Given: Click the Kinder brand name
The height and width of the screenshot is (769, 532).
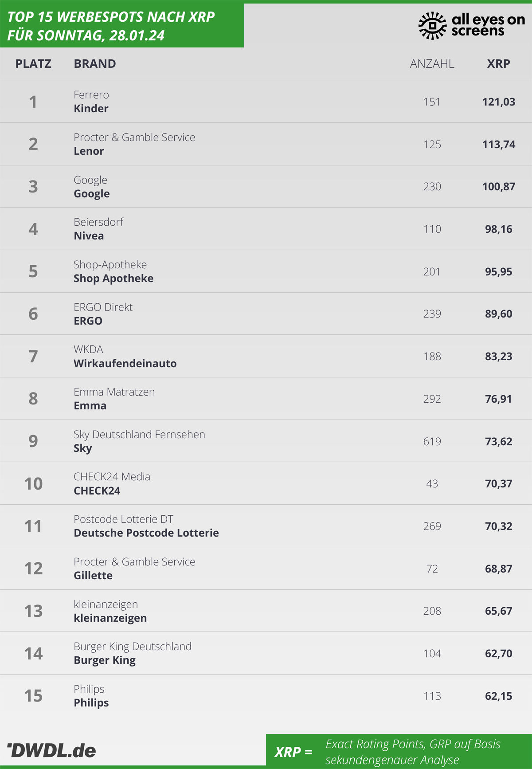Looking at the screenshot, I should 91,109.
